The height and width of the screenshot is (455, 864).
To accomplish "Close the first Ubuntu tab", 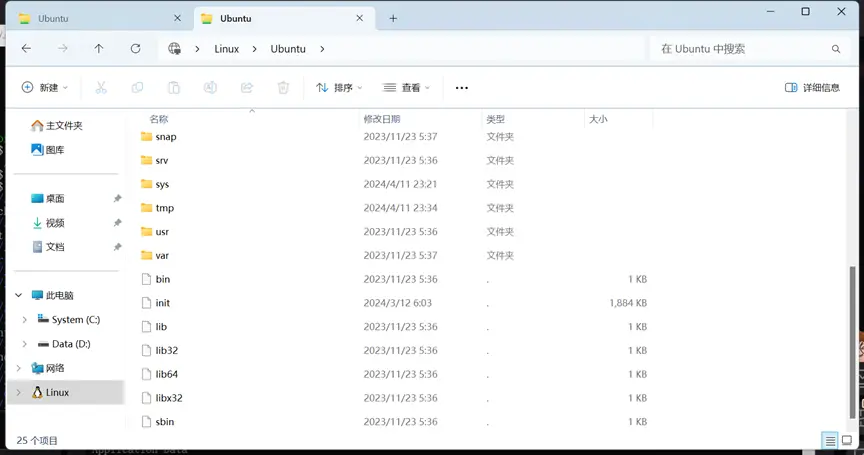I will [177, 18].
